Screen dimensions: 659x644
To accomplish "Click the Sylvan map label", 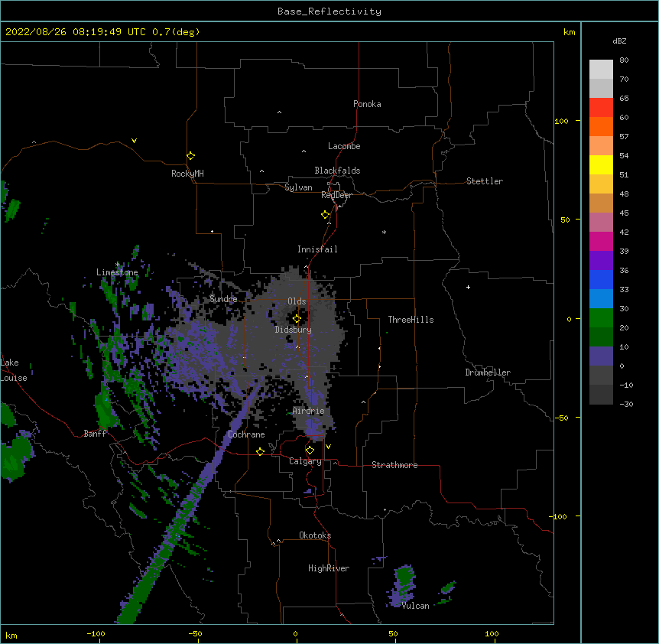I will 298,187.
